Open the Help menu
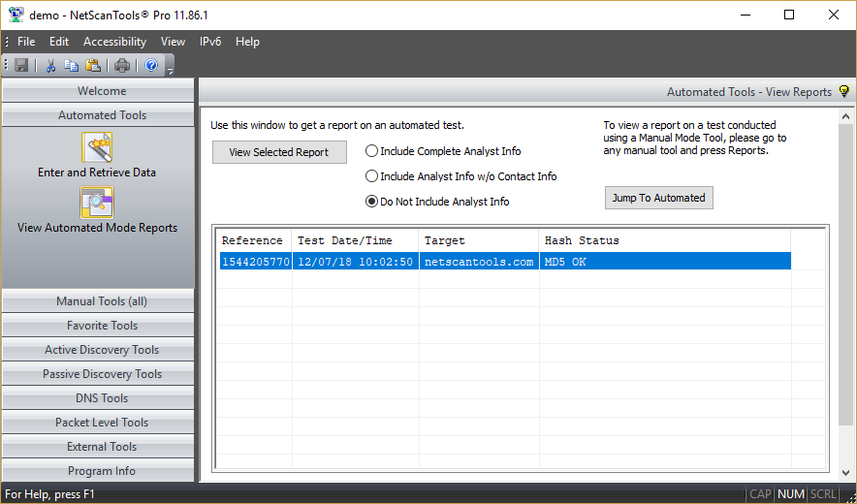 (x=247, y=42)
